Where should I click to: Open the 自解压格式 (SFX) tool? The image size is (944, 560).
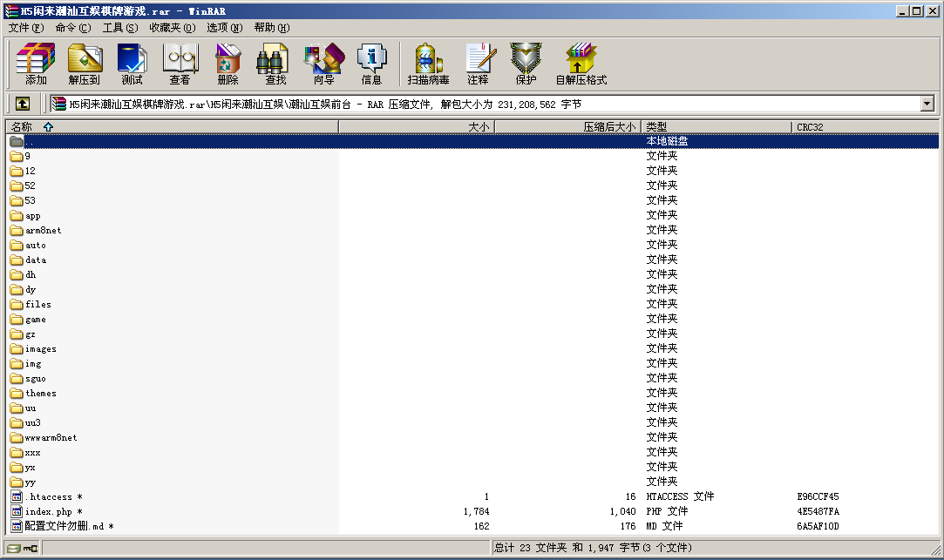tap(581, 64)
